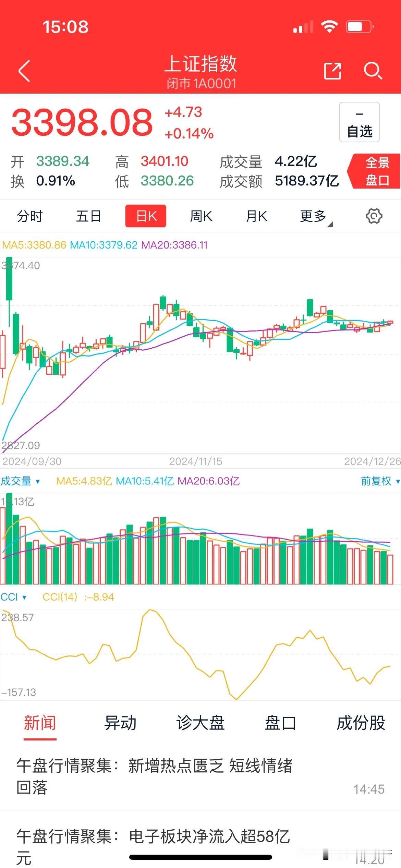Select the 诊大盘 tab

pos(200,723)
